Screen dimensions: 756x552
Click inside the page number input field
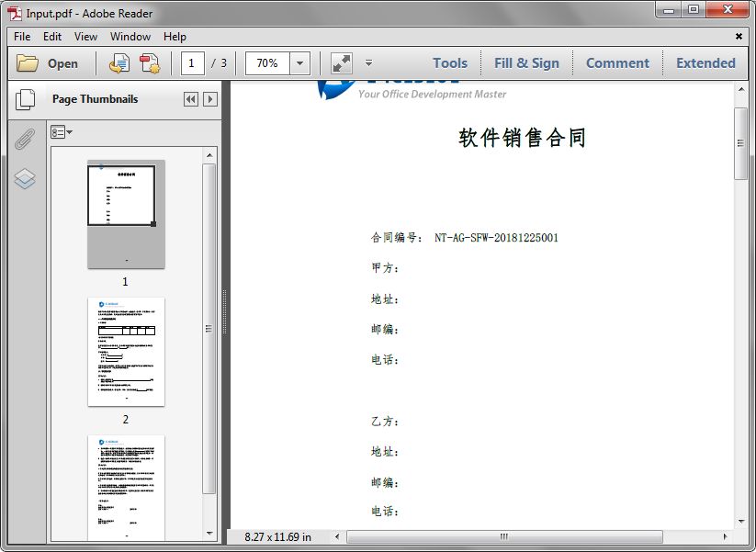(192, 62)
